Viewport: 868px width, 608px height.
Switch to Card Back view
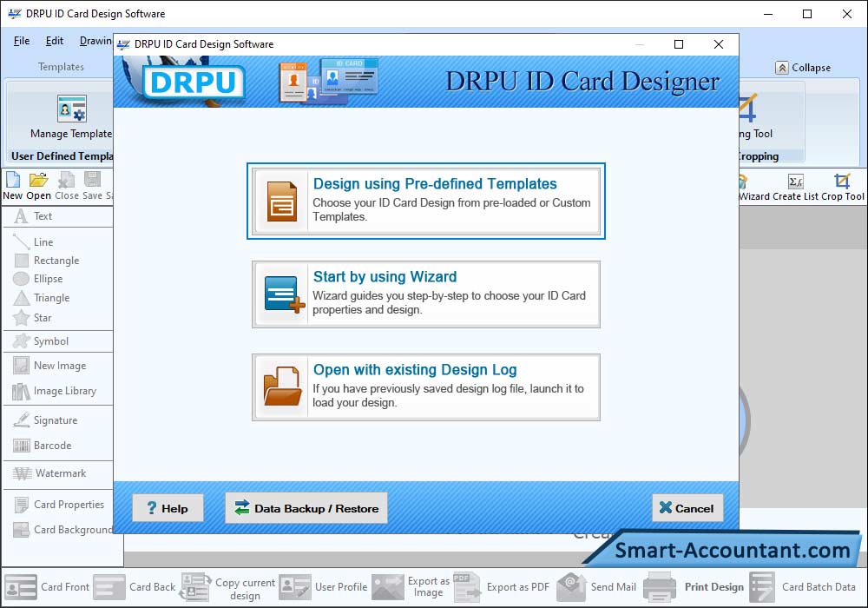135,587
